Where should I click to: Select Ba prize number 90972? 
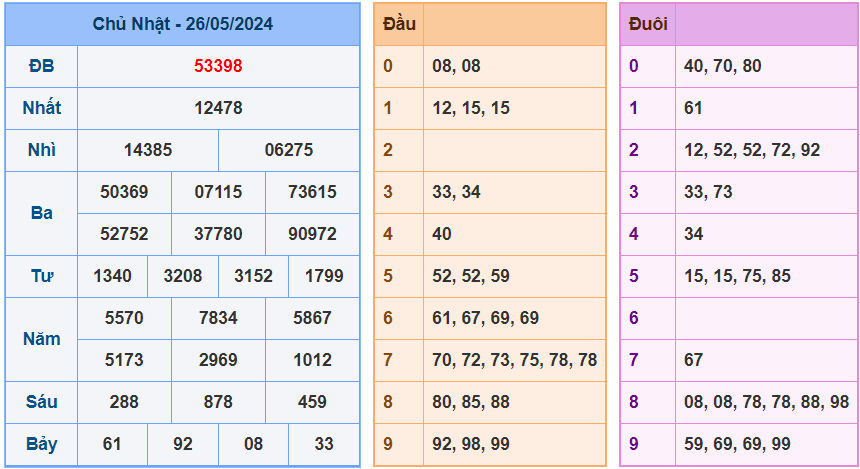coord(313,234)
